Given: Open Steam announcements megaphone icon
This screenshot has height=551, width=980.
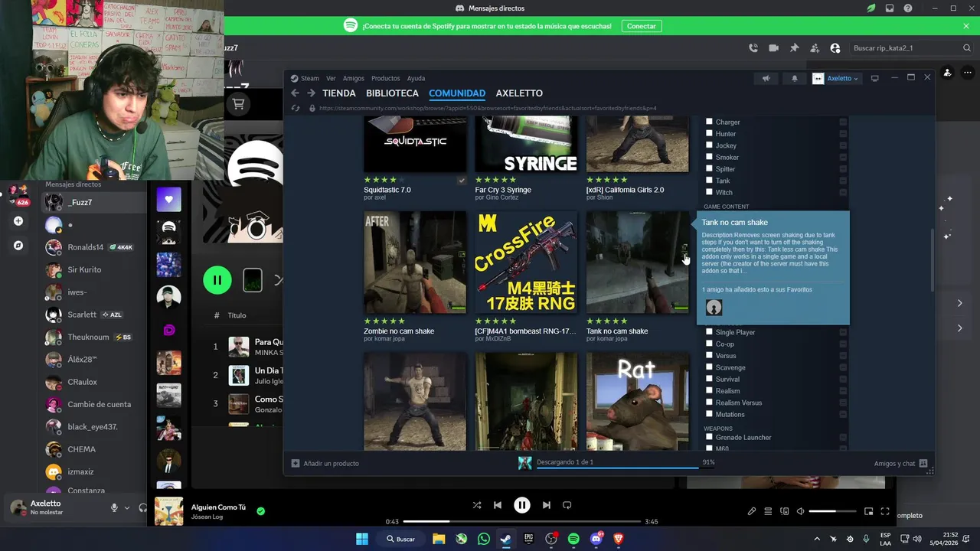Looking at the screenshot, I should 766,78.
